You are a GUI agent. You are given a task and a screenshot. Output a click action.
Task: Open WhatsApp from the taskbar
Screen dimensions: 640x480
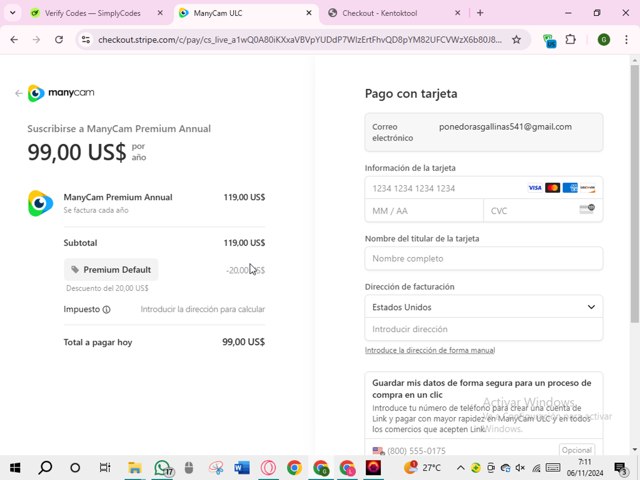(163, 468)
